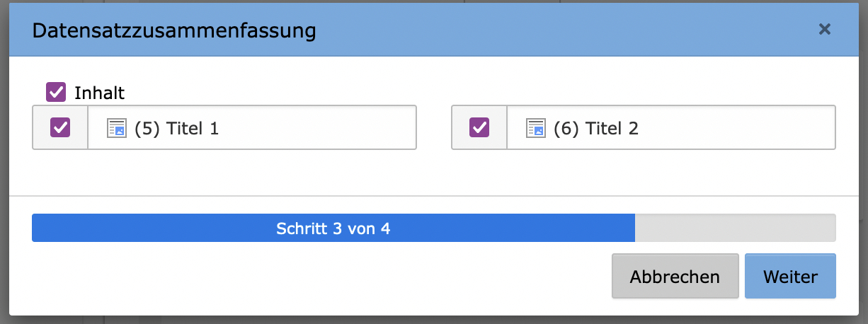This screenshot has height=324, width=868.
Task: Click the Schritt 3 von 4 label
Action: pyautogui.click(x=333, y=228)
